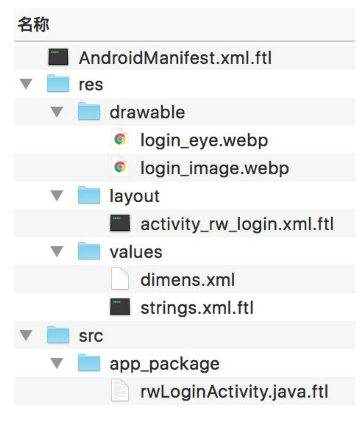Collapse the src folder disclosure triangle

pos(26,335)
